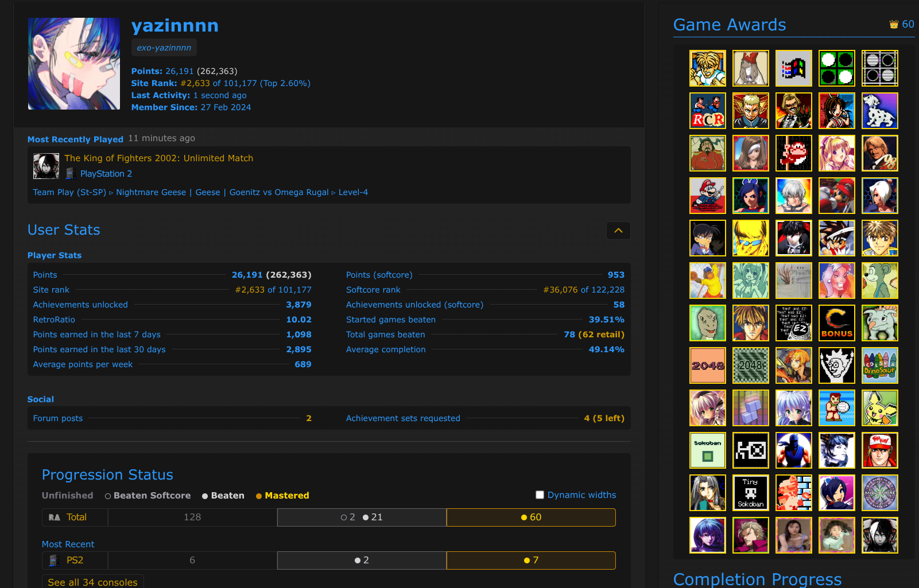This screenshot has height=588, width=919.
Task: Open the green checkered 2048 award badge
Action: pos(751,365)
